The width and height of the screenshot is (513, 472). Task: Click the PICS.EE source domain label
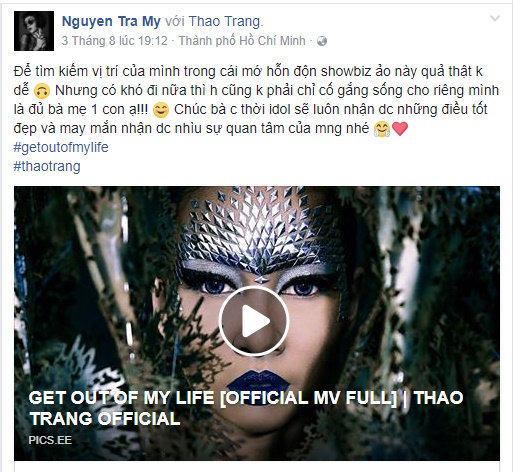click(x=50, y=440)
